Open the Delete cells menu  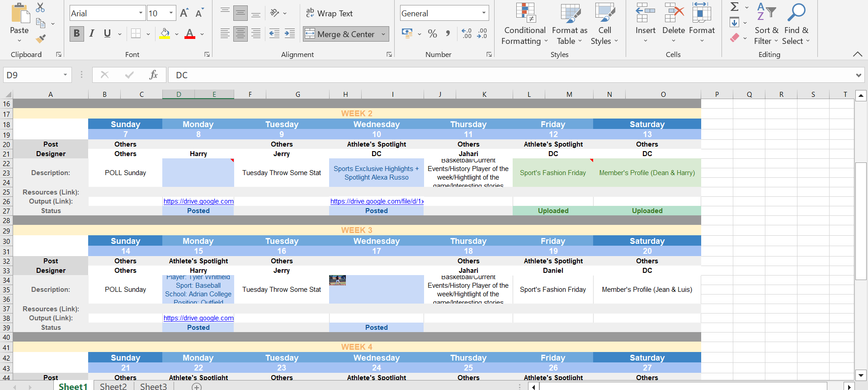(x=674, y=24)
